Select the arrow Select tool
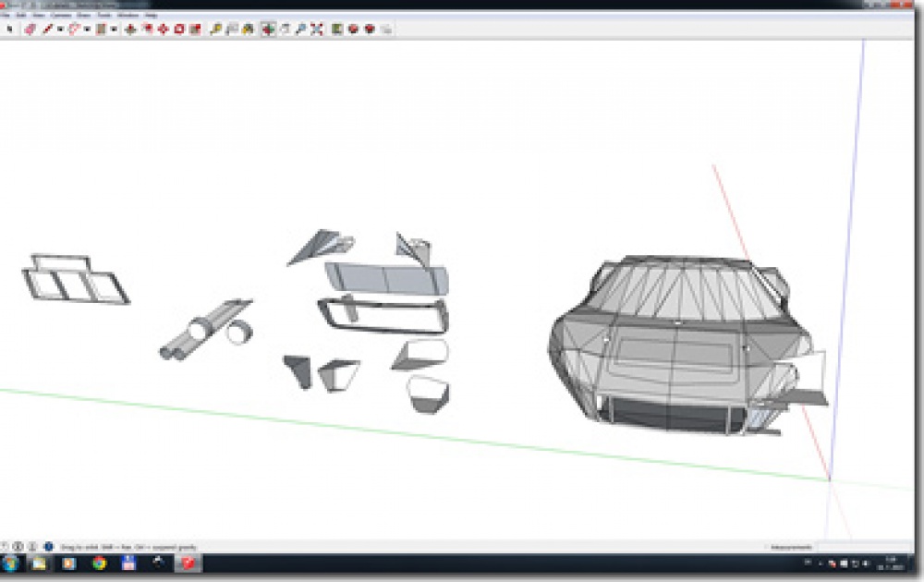924x582 pixels. 9,29
